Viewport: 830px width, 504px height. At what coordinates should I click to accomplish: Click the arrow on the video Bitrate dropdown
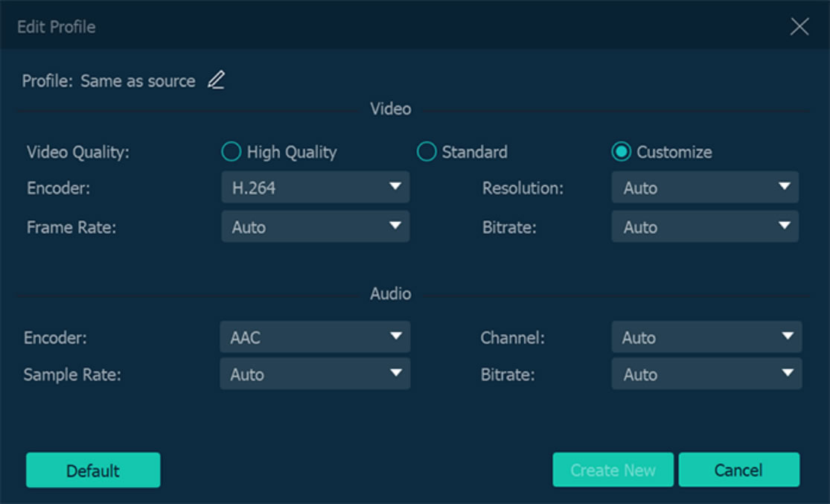click(785, 227)
